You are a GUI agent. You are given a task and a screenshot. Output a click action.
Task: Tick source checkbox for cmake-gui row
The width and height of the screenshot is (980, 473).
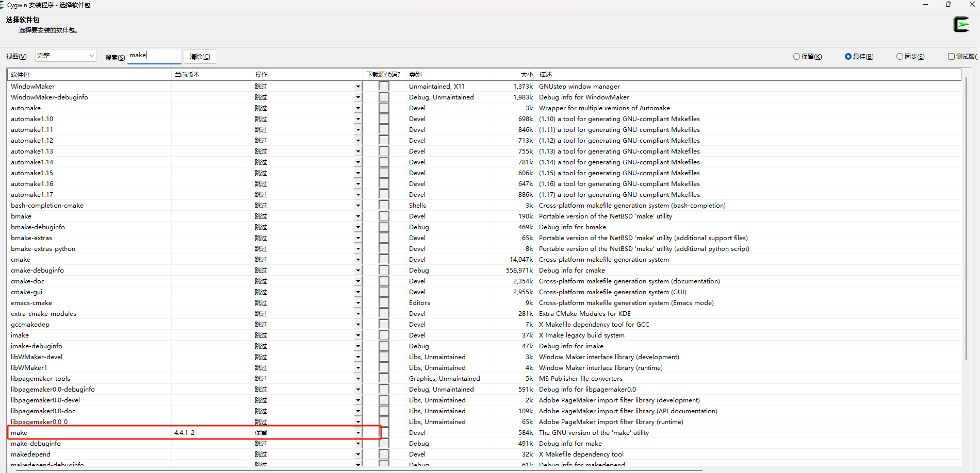(x=384, y=292)
